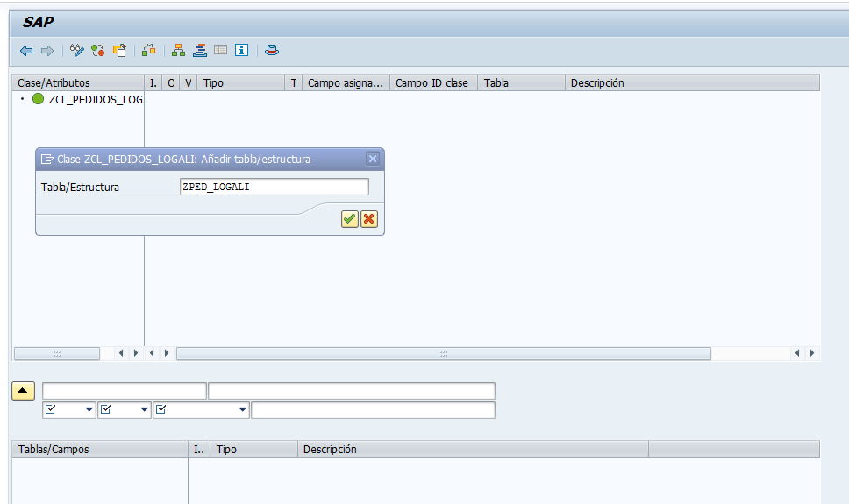The image size is (849, 504).
Task: Click the Clase/Atributos column header
Action: 78,82
